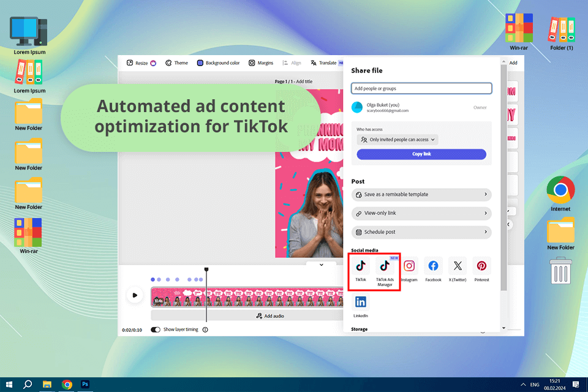Share the design to Pinterest
This screenshot has width=588, height=392.
point(481,269)
